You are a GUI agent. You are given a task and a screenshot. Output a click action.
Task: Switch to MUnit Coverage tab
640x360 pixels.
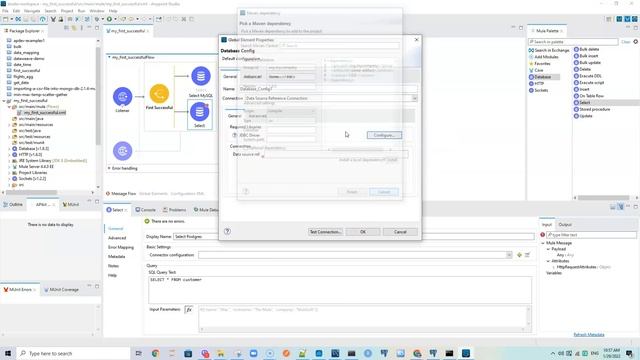click(61, 289)
